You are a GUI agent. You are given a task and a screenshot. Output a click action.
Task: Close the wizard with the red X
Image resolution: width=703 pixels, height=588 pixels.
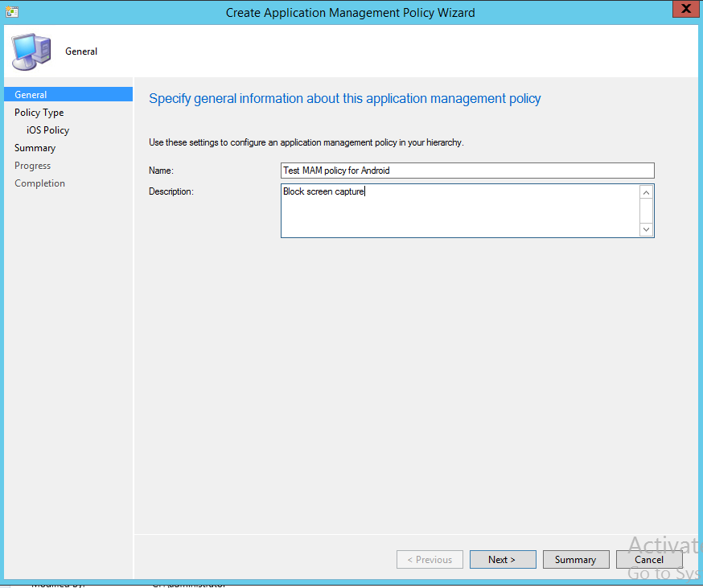(x=686, y=9)
